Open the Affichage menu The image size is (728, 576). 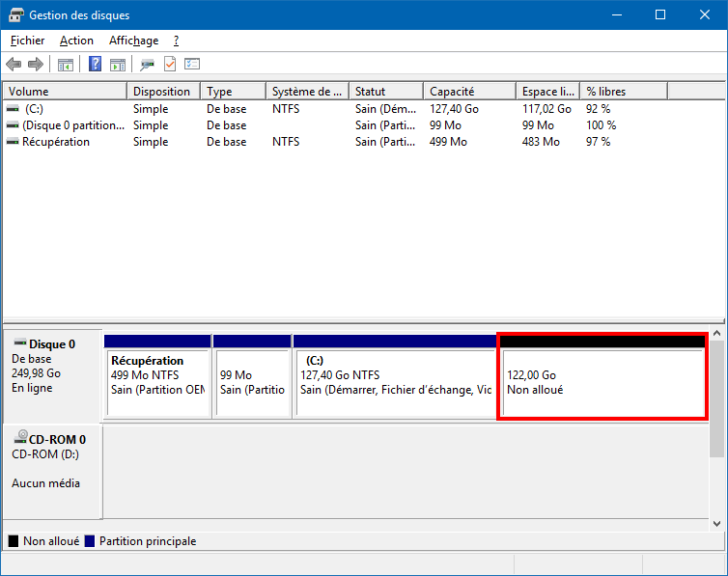click(x=133, y=41)
